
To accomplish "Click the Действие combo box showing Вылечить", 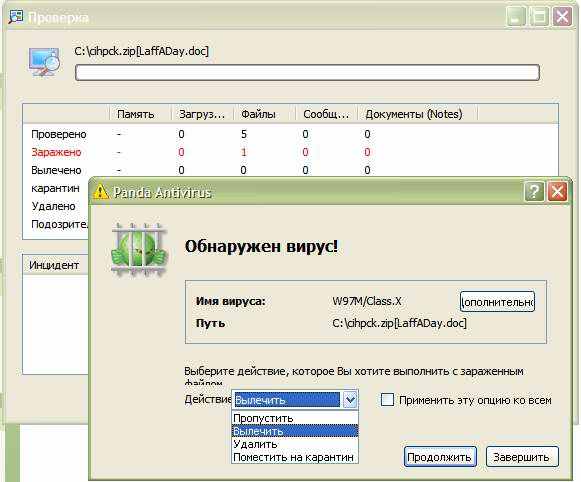I will pos(295,400).
